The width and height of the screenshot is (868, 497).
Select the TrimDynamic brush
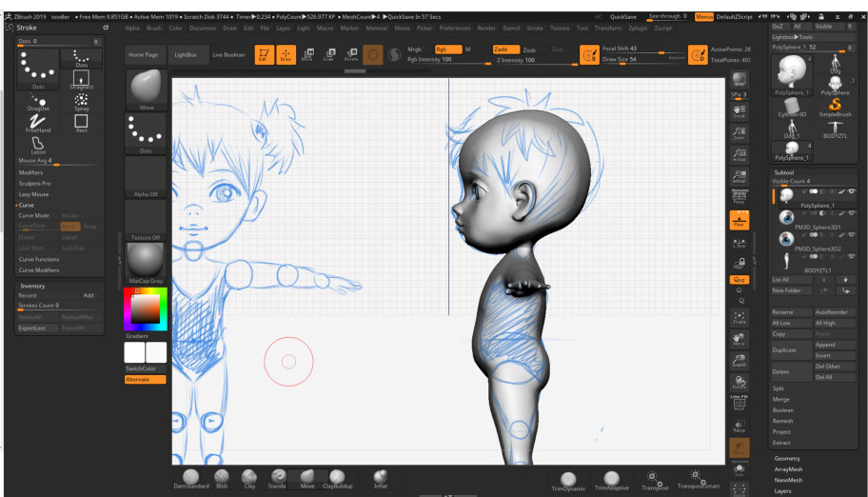568,481
